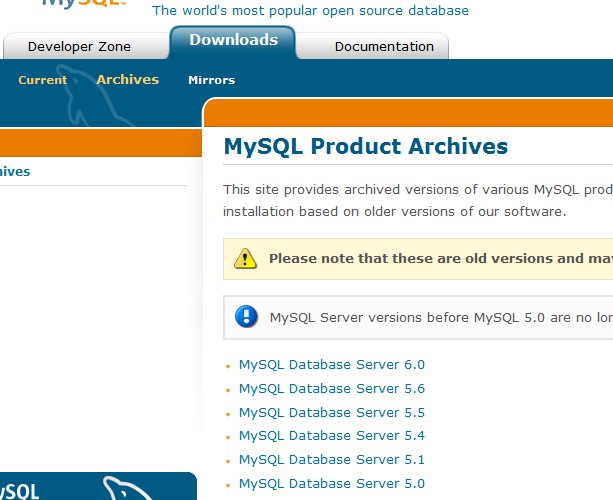Open the Current downloads submenu item

pyautogui.click(x=43, y=80)
